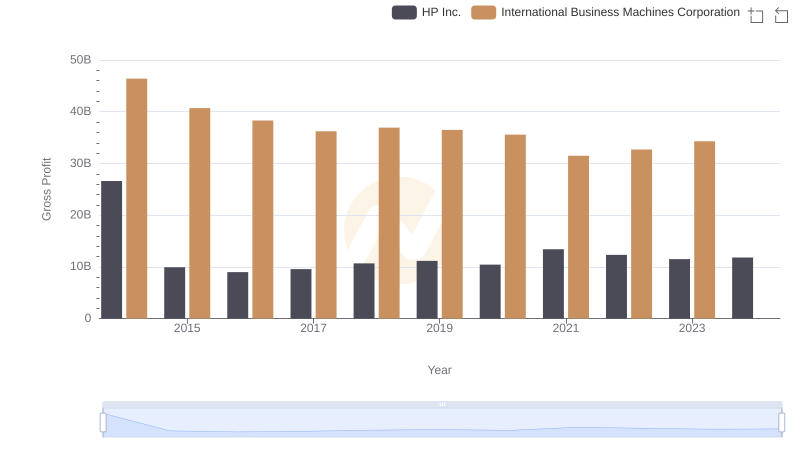Image resolution: width=800 pixels, height=461 pixels.
Task: Click the zoom area select icon
Action: 756,15
